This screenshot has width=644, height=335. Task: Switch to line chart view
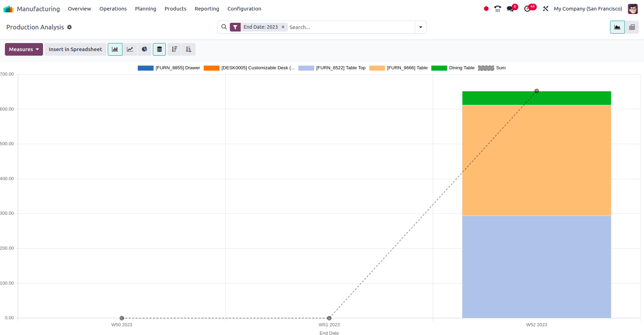[x=130, y=49]
